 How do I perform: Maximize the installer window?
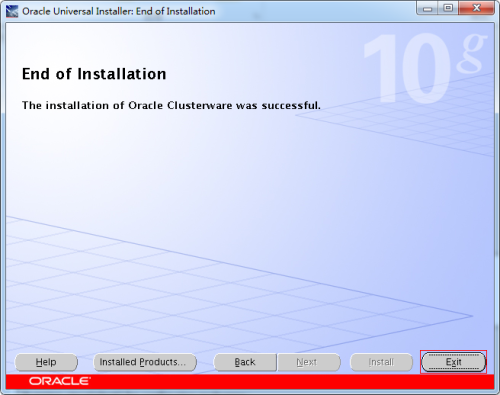pyautogui.click(x=448, y=8)
